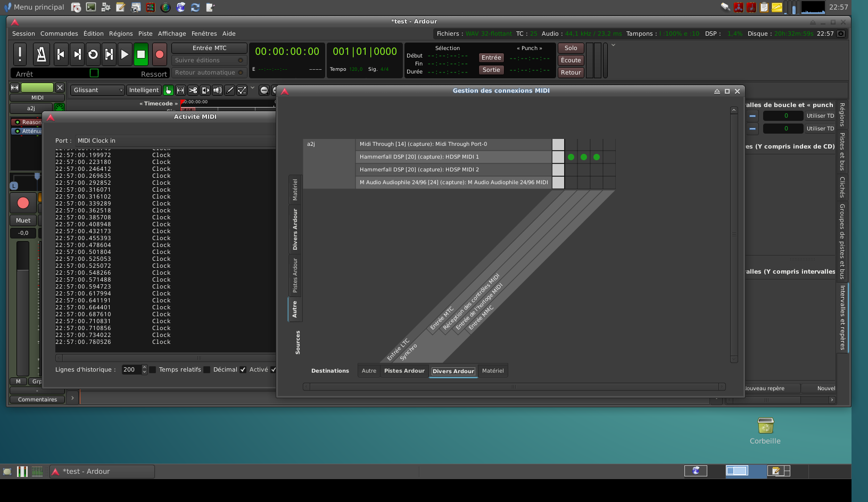Viewport: 868px width, 502px height.
Task: Open the Régions menu
Action: [x=121, y=34]
